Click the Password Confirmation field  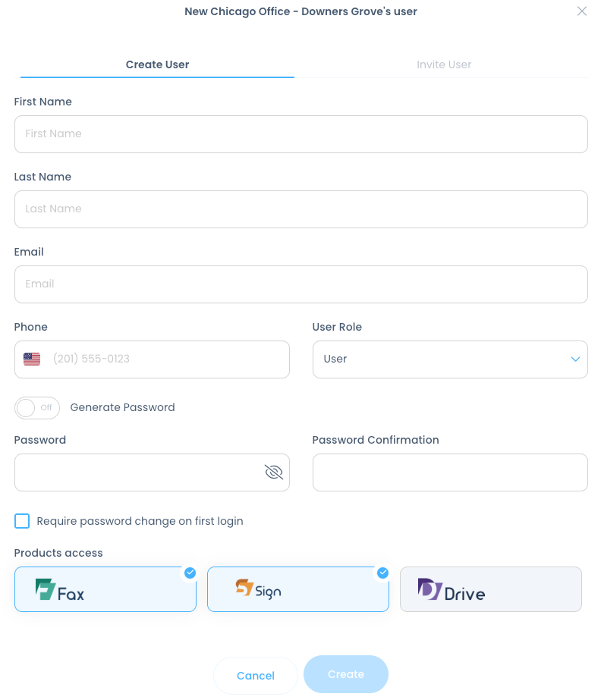(449, 472)
